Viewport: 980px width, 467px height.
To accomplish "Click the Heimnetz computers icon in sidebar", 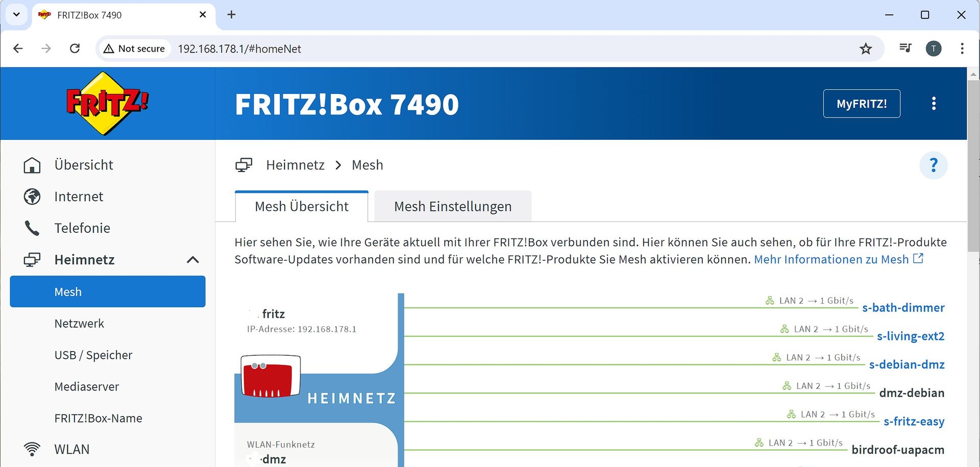I will 32,260.
